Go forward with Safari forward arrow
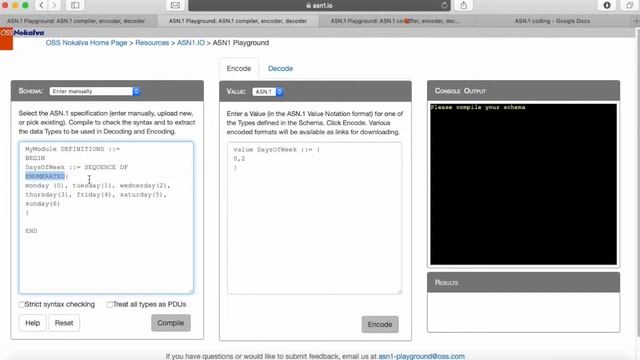Image resolution: width=640 pixels, height=360 pixels. click(x=53, y=5)
